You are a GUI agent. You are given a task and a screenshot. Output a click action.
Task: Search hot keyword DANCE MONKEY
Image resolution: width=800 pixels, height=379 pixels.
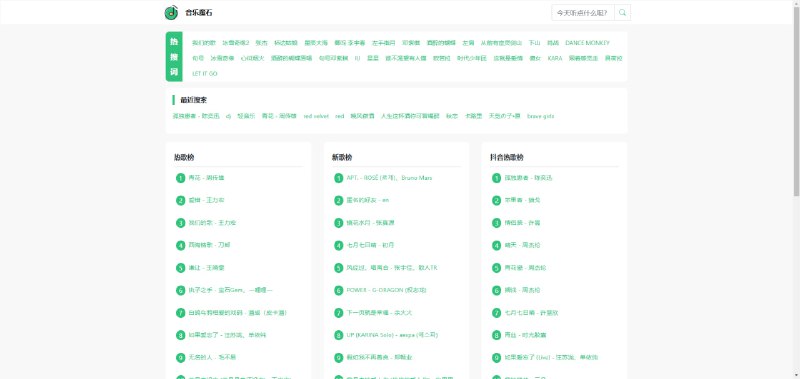[587, 43]
